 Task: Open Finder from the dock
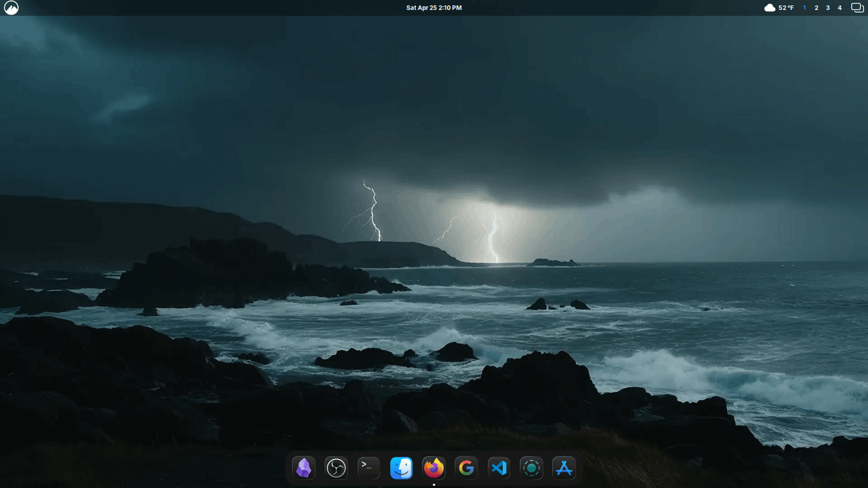point(401,468)
